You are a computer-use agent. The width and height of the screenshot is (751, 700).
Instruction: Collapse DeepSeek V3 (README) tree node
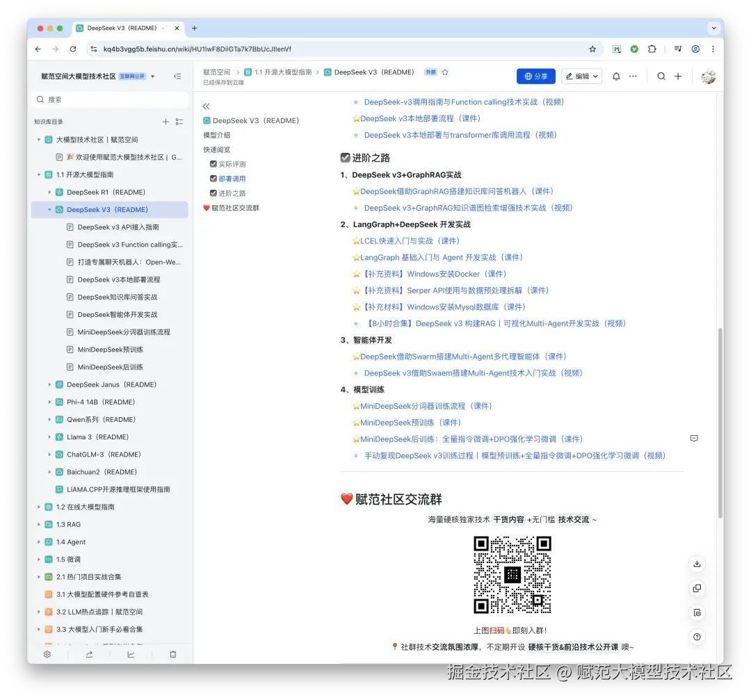pos(49,210)
